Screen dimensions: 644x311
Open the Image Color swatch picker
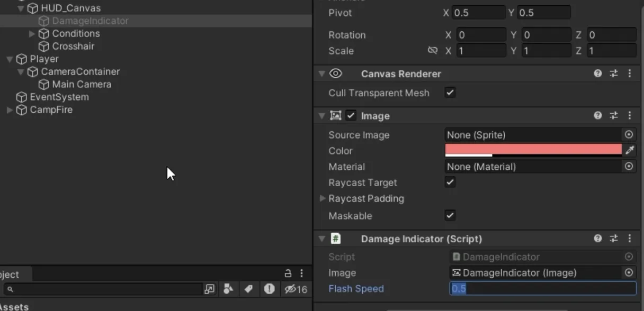[x=533, y=151]
